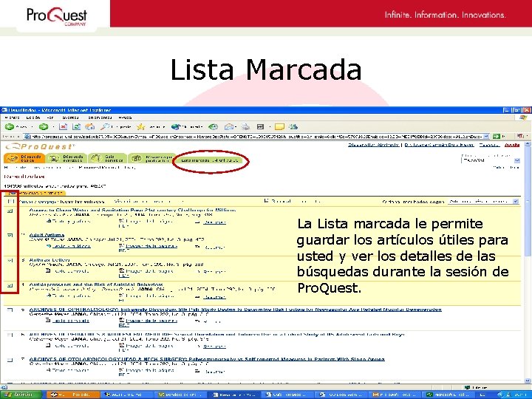Click full text icon in Archives of Ophthalmology row
Image resolution: width=532 pixels, height=399 pixels.
click(x=49, y=320)
